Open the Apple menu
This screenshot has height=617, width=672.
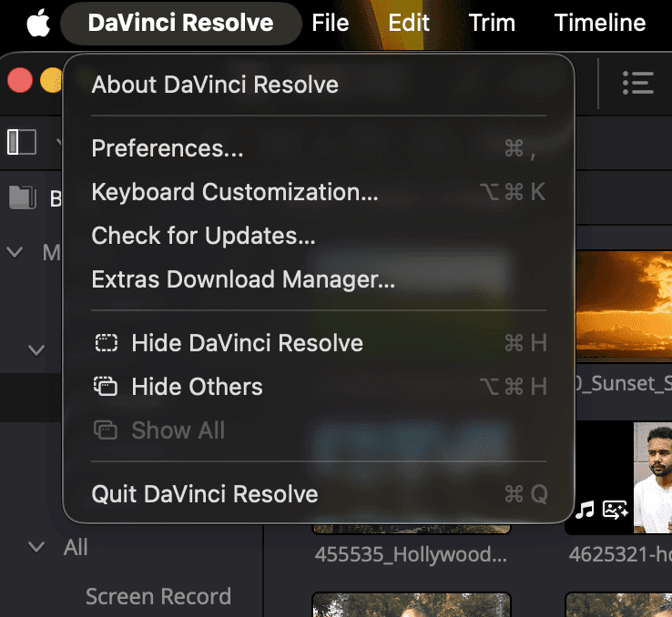tap(38, 23)
